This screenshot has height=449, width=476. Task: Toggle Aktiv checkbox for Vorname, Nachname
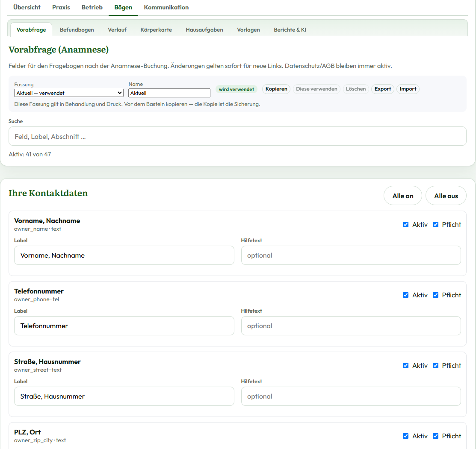point(405,225)
